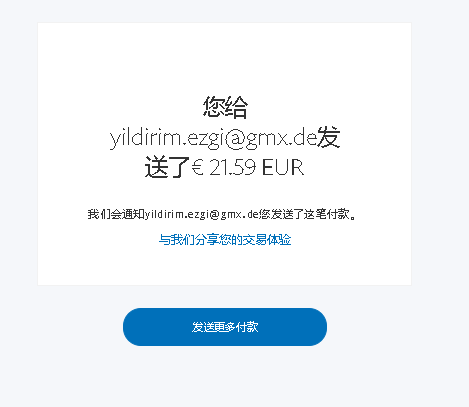The height and width of the screenshot is (407, 469).
Task: Open the 与我们分享您的交易体验 link
Action: [225, 239]
